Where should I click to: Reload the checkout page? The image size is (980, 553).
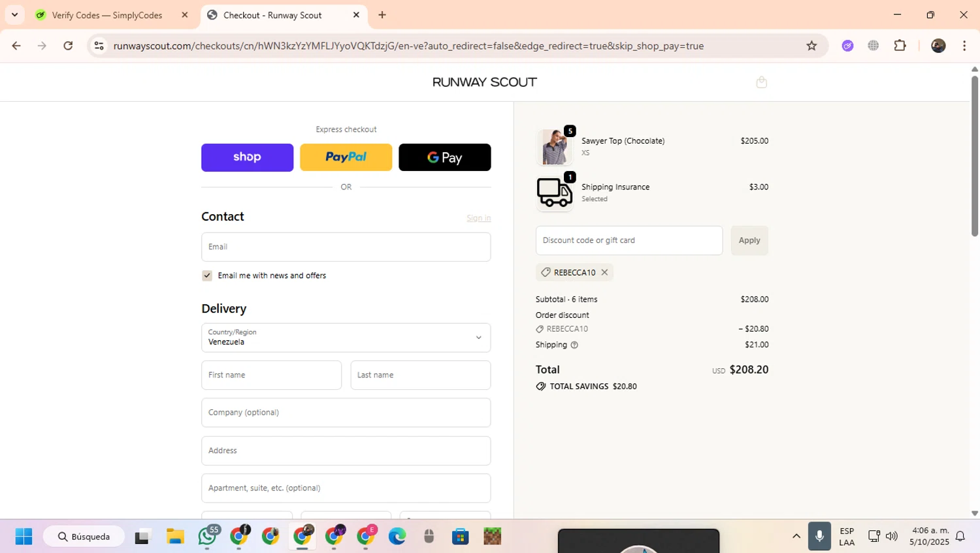click(68, 46)
